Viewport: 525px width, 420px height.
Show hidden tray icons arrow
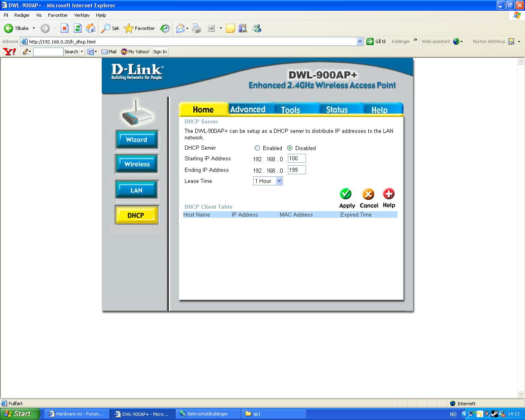[465, 414]
